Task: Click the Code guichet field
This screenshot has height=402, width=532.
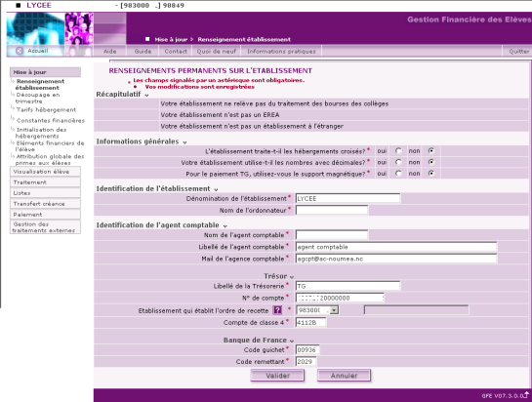Action: 307,349
